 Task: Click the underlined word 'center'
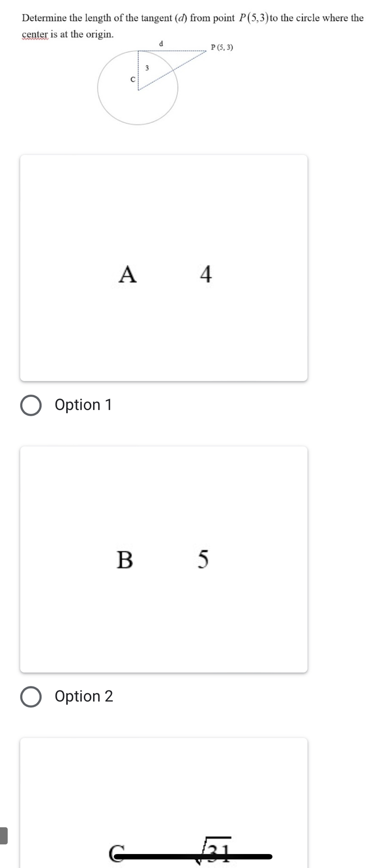35,34
